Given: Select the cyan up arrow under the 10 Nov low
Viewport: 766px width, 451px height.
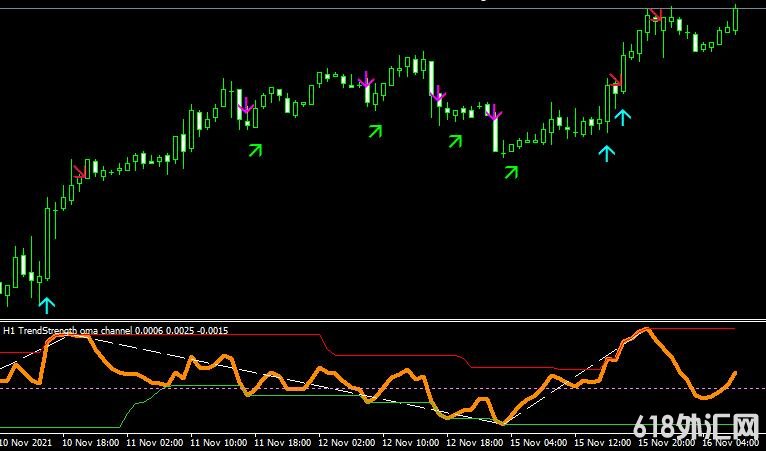Looking at the screenshot, I should point(47,304).
